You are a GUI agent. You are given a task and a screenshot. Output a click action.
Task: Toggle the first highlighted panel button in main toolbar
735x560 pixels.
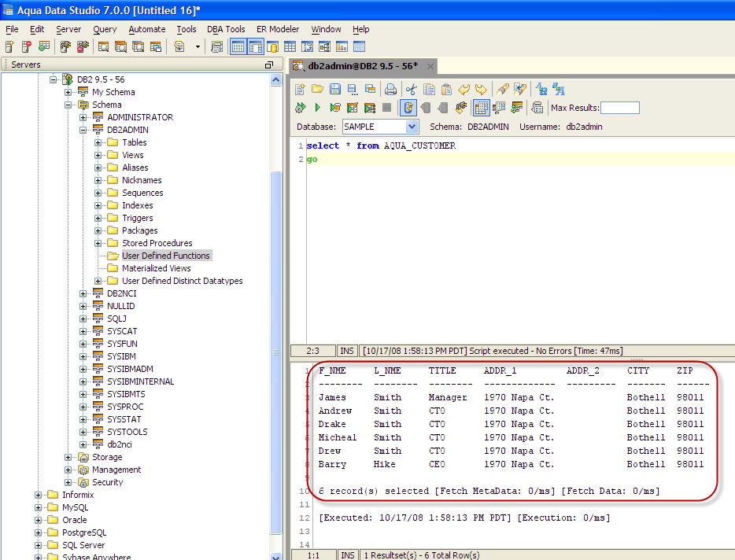(x=238, y=47)
